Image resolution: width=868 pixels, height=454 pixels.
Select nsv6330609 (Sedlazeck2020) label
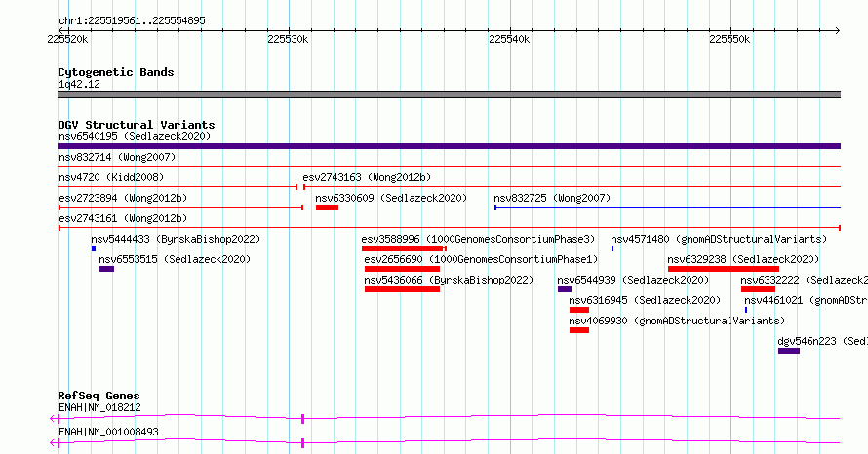tap(391, 198)
